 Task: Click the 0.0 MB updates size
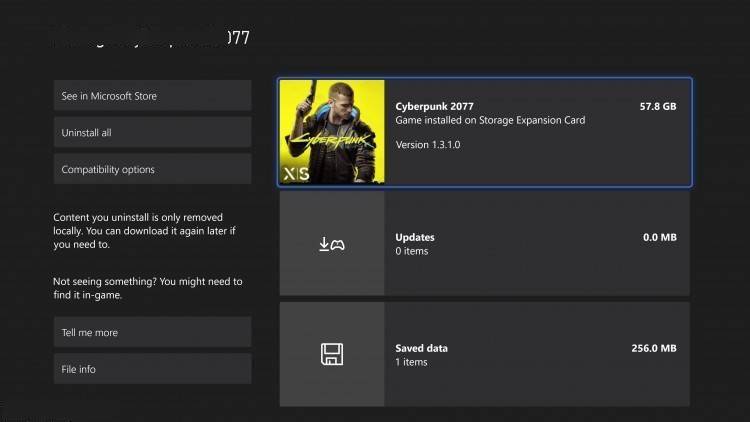click(660, 237)
